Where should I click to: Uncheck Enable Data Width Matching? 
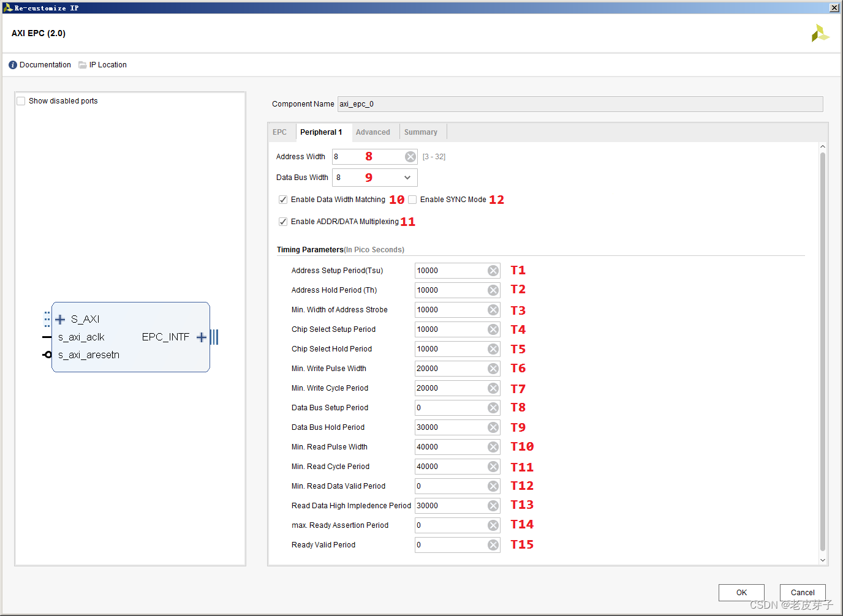coord(283,200)
